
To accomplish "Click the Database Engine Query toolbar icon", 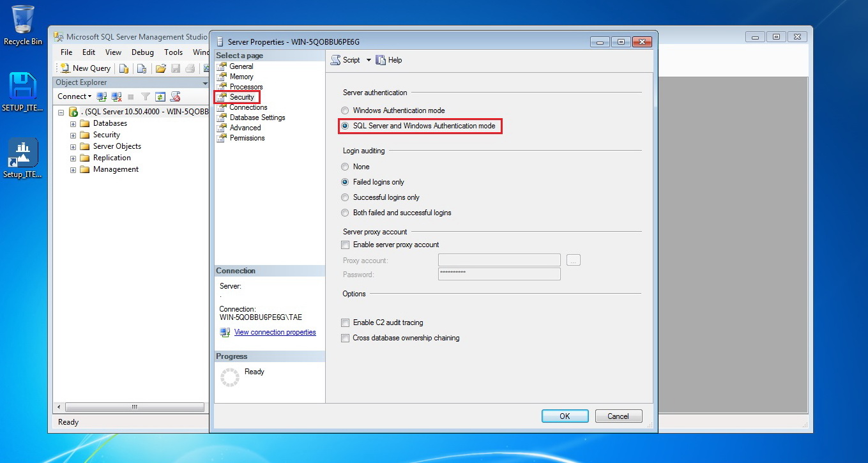I will tap(124, 68).
